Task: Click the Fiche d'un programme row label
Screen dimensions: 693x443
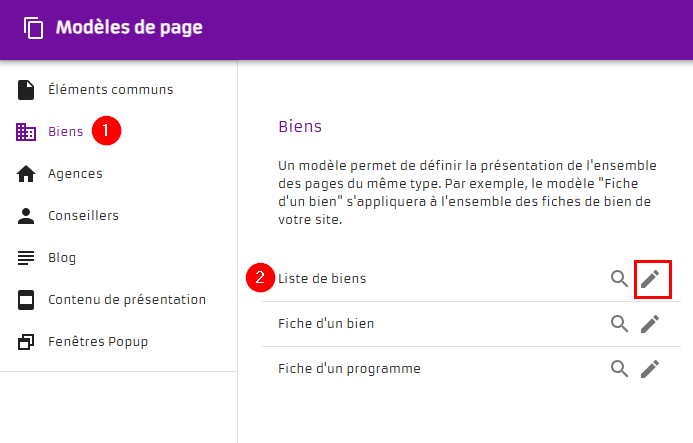Action: [x=348, y=368]
